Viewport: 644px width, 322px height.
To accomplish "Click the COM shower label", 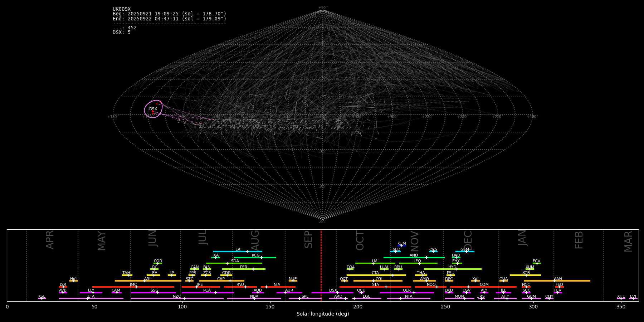I will point(484,285).
